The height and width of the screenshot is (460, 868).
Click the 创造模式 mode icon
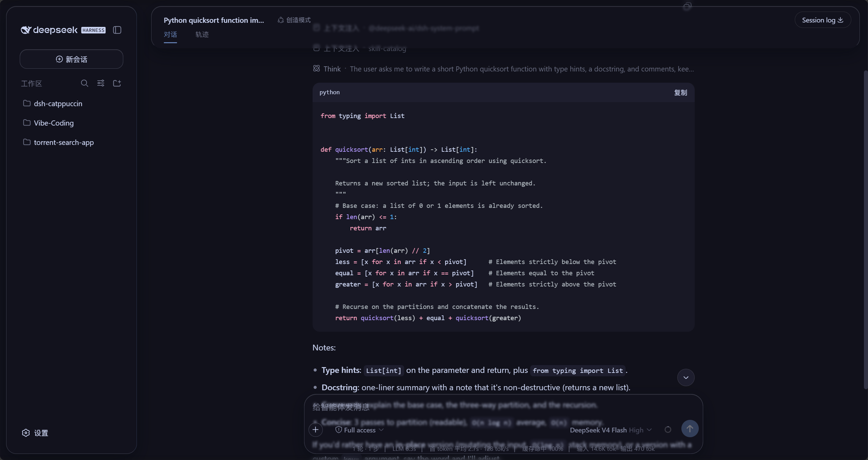281,20
